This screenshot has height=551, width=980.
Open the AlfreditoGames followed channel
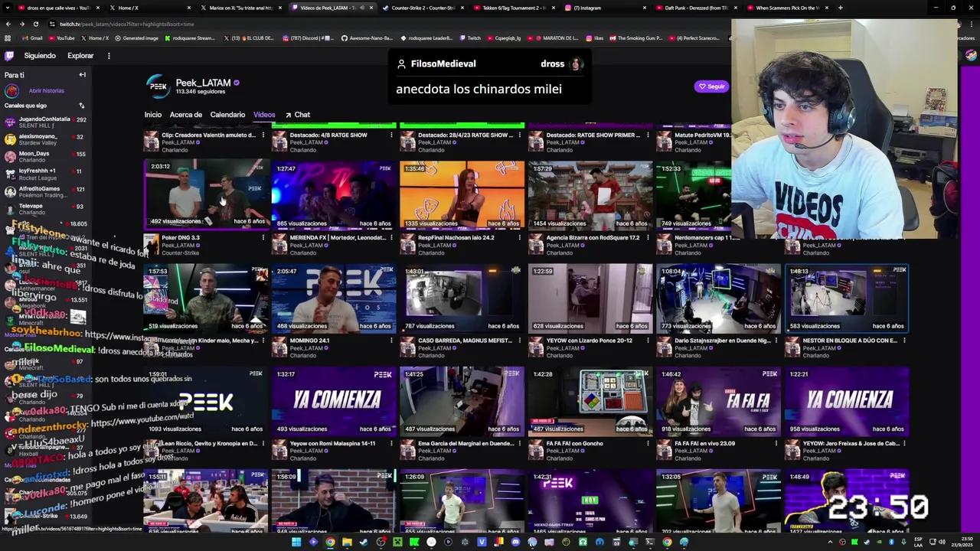tap(44, 191)
